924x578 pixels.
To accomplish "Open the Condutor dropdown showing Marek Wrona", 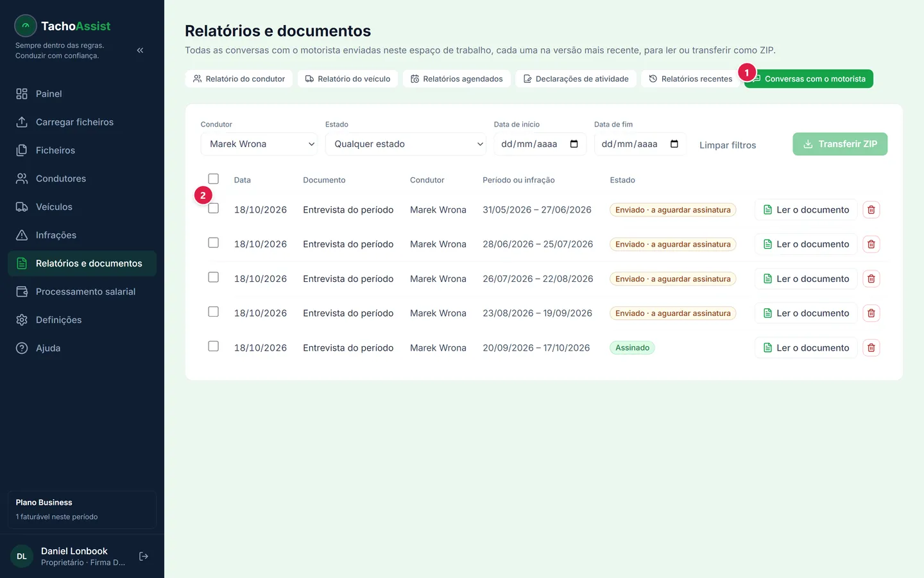I will click(x=259, y=144).
